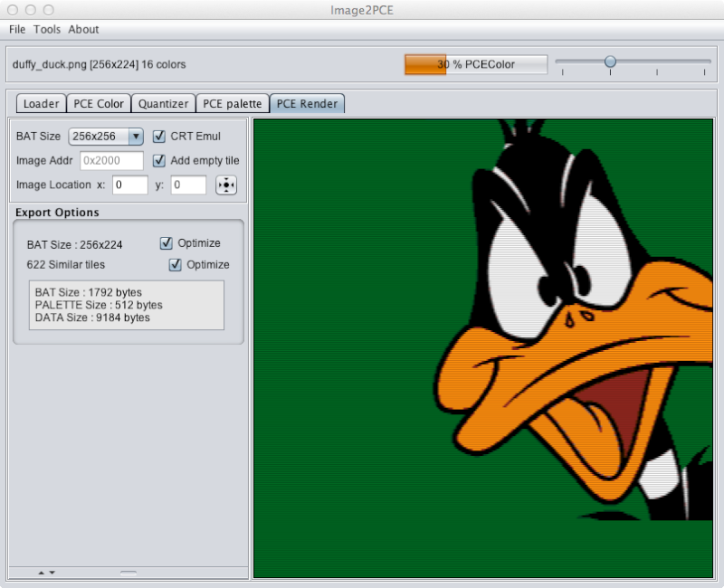Toggle Optimize checkbox next to BAT Size
This screenshot has height=588, width=724.
[167, 243]
